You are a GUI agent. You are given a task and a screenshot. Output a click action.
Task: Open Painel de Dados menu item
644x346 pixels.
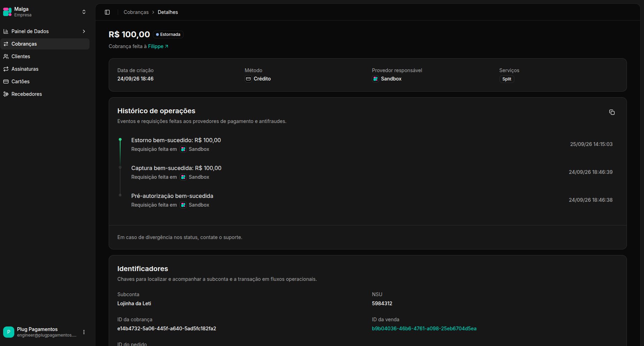[x=45, y=31]
